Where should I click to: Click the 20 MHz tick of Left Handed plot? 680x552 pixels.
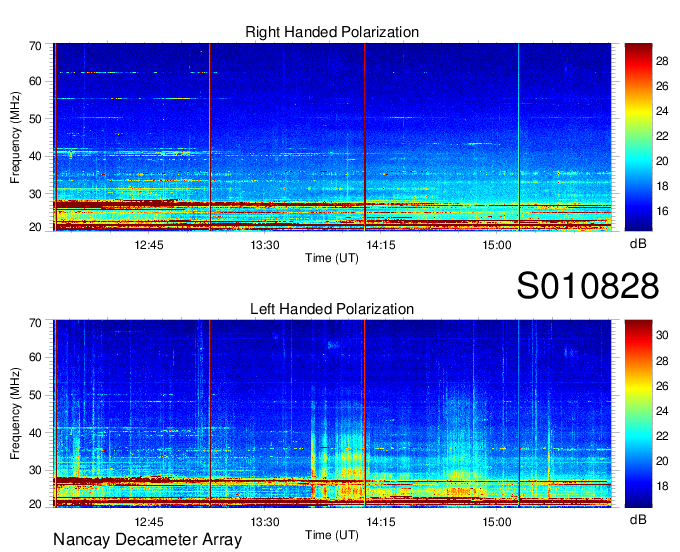click(36, 504)
